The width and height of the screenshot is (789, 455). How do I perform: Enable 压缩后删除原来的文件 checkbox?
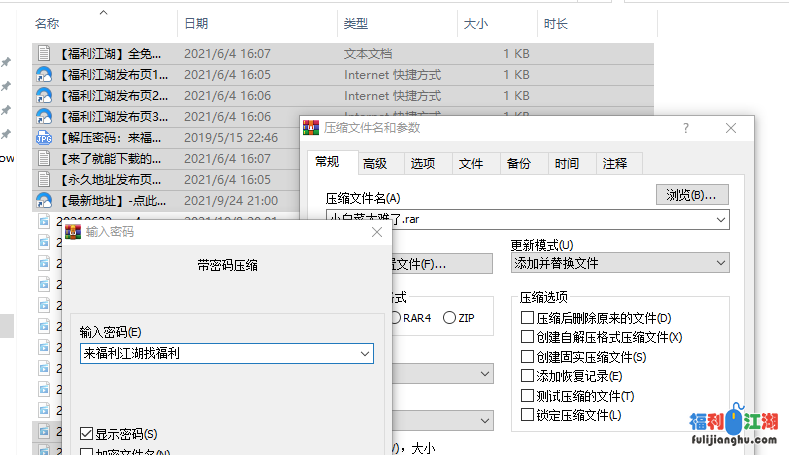(x=527, y=318)
